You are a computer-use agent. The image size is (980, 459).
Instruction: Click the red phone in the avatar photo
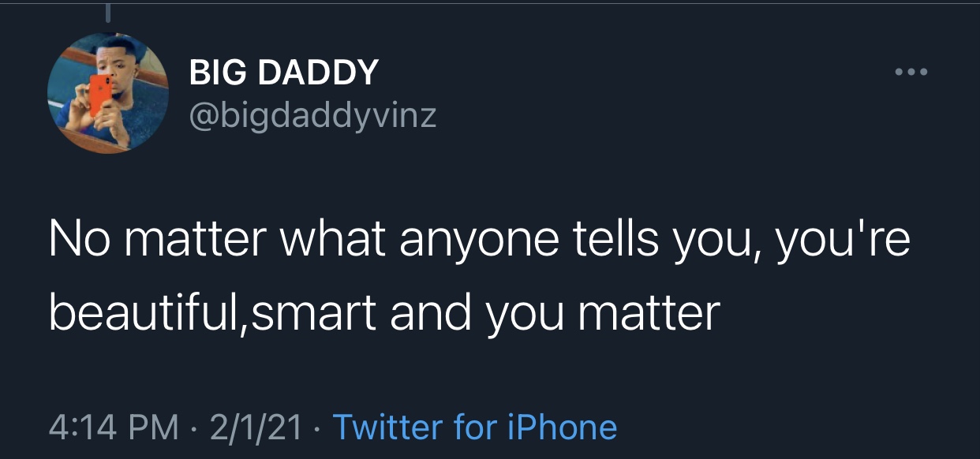coord(100,94)
